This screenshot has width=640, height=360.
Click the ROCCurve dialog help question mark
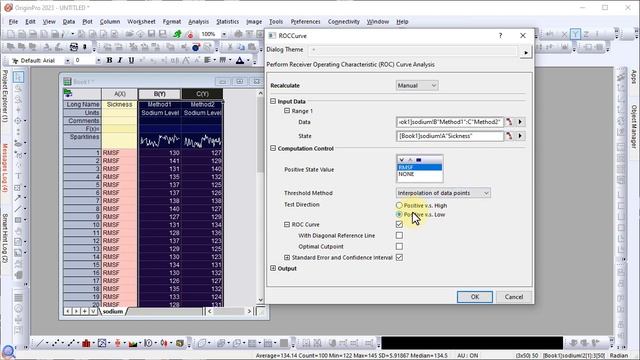(500, 36)
